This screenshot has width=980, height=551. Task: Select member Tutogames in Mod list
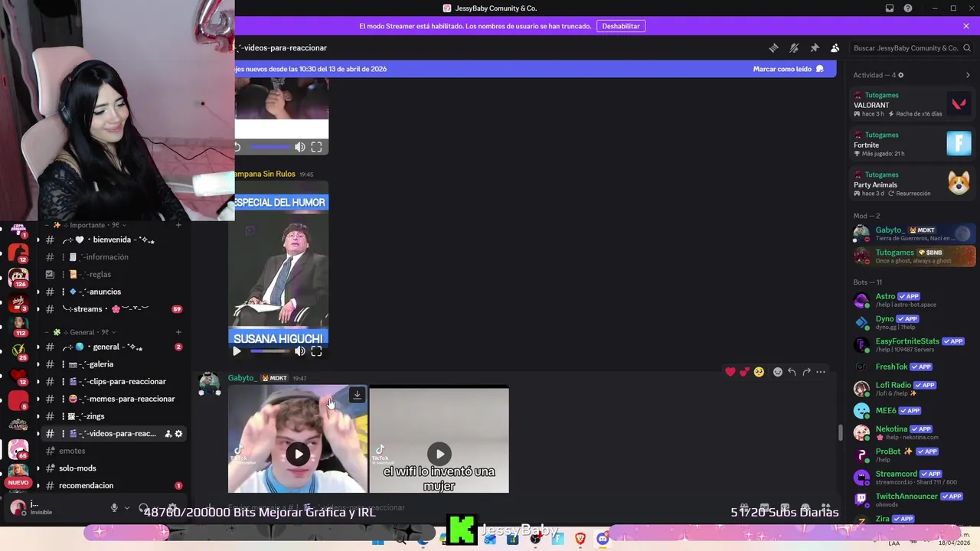pyautogui.click(x=913, y=256)
